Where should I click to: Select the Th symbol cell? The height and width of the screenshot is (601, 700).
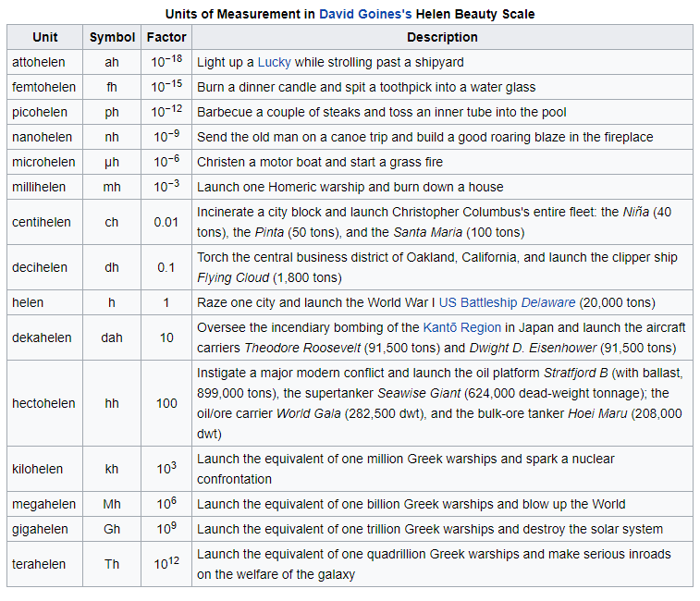(x=112, y=564)
